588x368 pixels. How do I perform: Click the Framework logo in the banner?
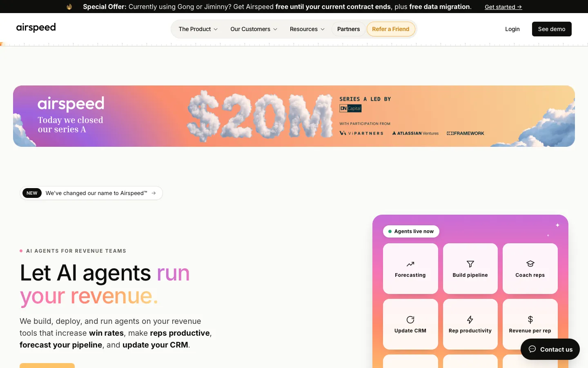pos(465,133)
